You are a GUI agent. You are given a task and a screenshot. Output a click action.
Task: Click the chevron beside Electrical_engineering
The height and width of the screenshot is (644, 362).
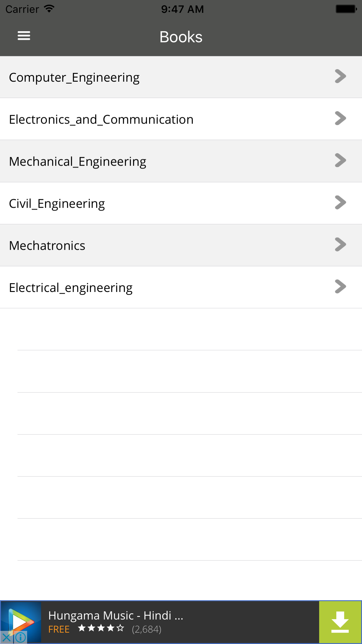point(340,286)
